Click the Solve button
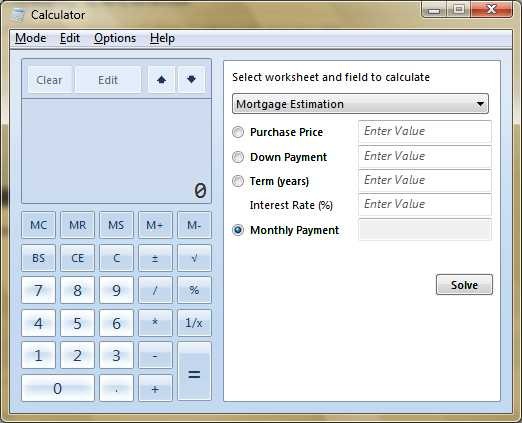Viewport: 522px width, 423px height. pos(464,285)
